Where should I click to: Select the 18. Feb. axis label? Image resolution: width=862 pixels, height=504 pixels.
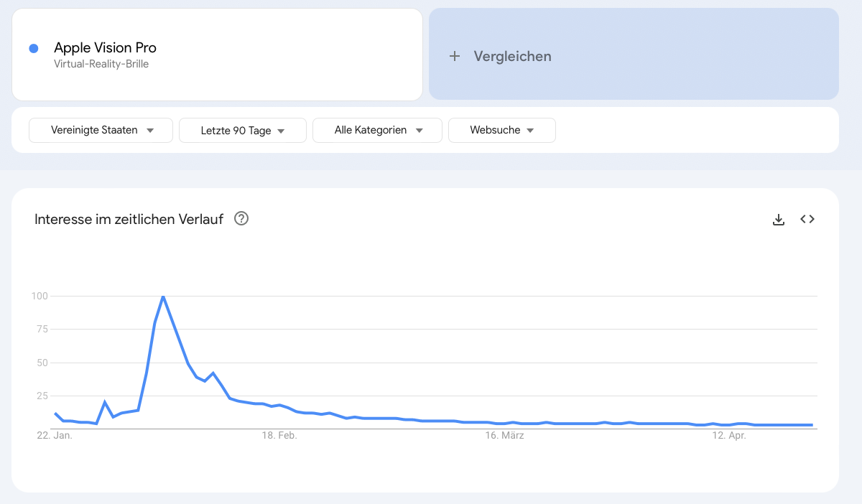(x=279, y=436)
